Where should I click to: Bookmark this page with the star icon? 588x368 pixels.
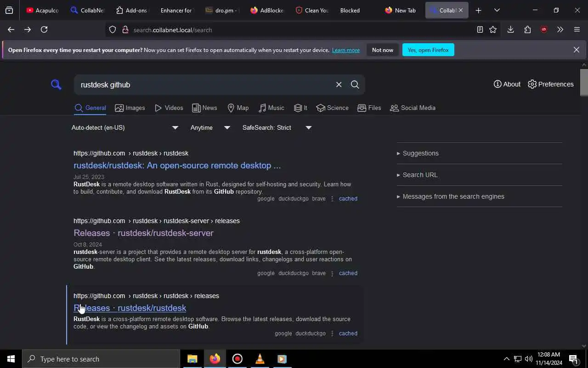pyautogui.click(x=493, y=29)
